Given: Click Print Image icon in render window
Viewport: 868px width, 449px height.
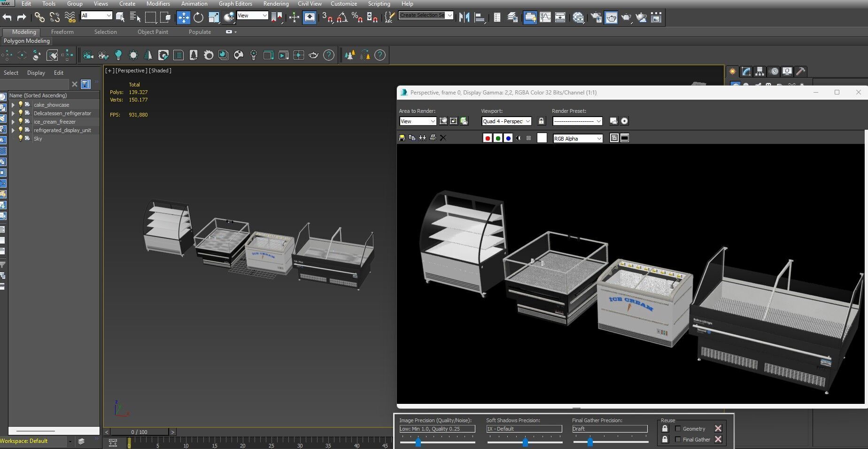Looking at the screenshot, I should (x=433, y=138).
